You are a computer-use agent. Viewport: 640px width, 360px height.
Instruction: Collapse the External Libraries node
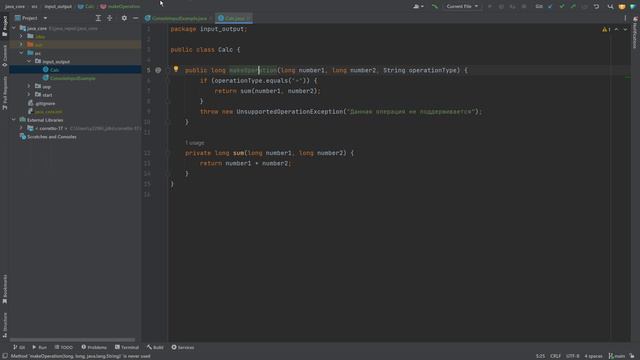(x=14, y=120)
